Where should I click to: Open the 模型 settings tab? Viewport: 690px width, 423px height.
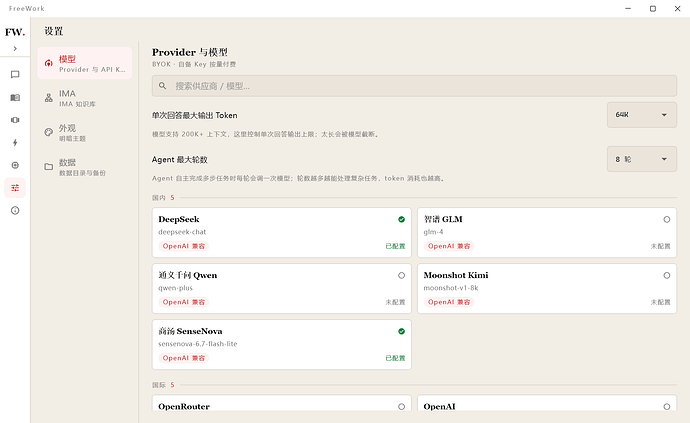pyautogui.click(x=84, y=63)
